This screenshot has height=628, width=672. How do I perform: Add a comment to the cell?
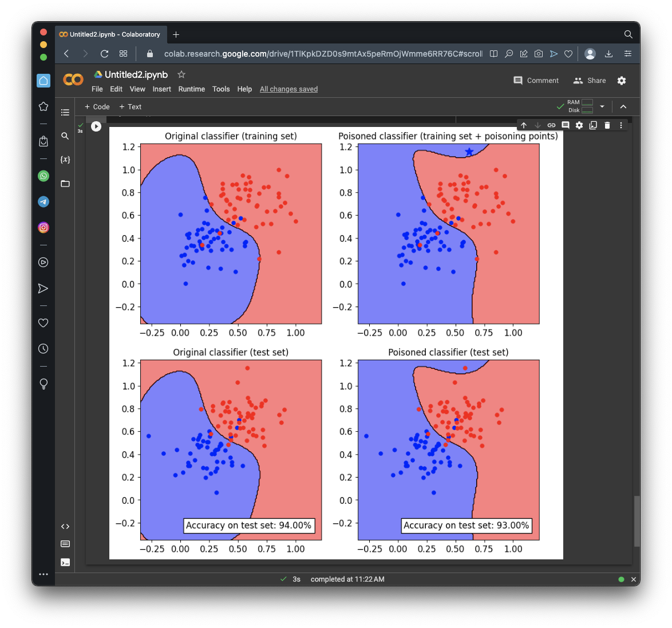(x=566, y=125)
